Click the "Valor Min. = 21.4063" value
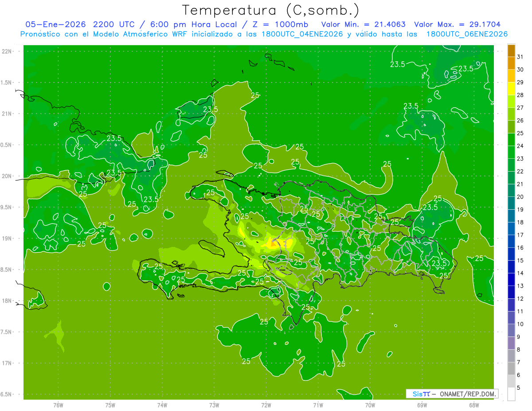The image size is (532, 411). pos(364,24)
